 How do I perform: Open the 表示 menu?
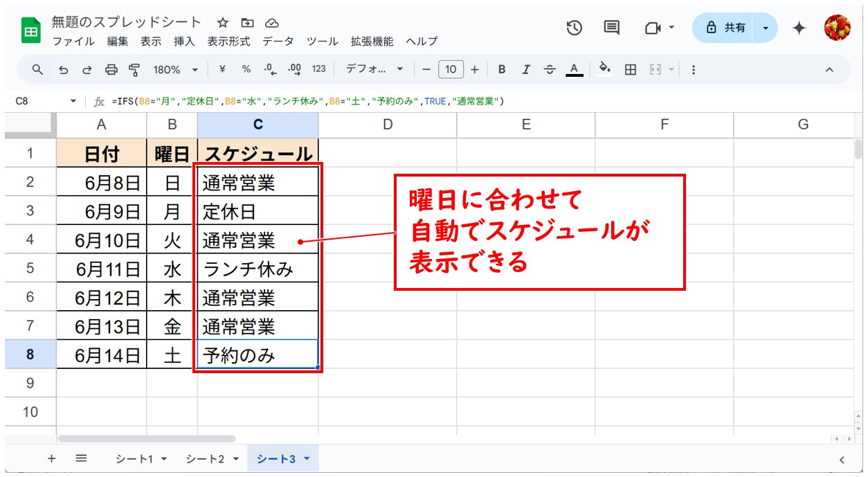click(x=151, y=42)
